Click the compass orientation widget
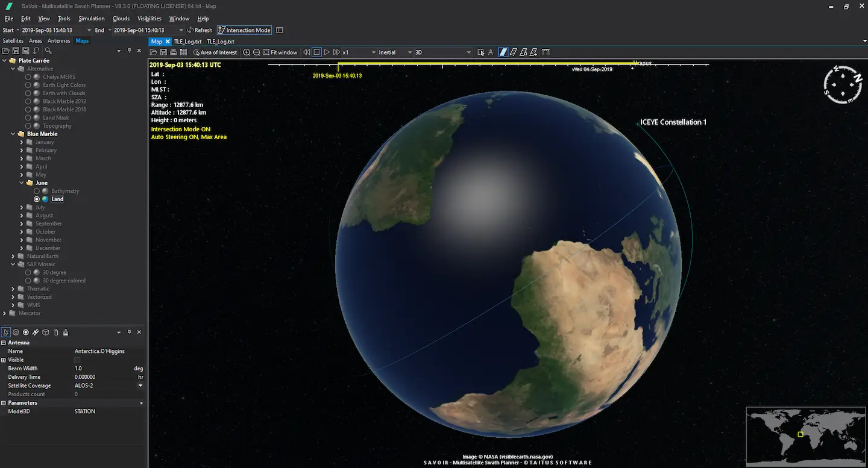868x468 pixels. point(843,85)
